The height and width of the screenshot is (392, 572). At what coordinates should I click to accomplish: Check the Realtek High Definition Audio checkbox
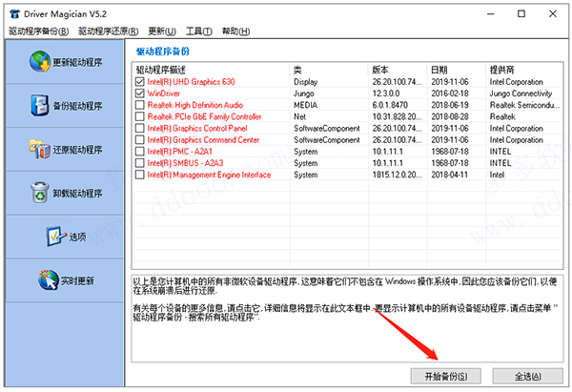(140, 105)
